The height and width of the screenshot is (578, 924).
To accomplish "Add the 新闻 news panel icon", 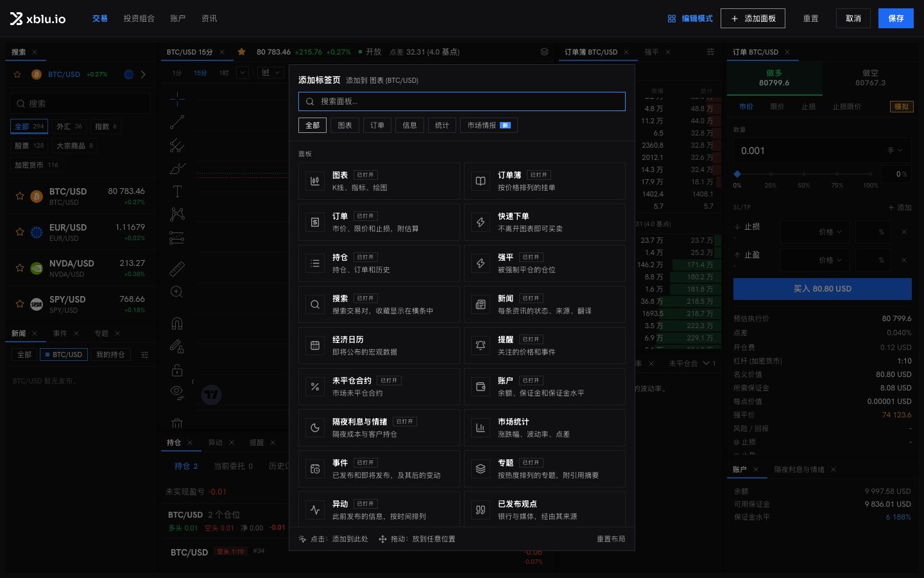I will click(x=481, y=304).
